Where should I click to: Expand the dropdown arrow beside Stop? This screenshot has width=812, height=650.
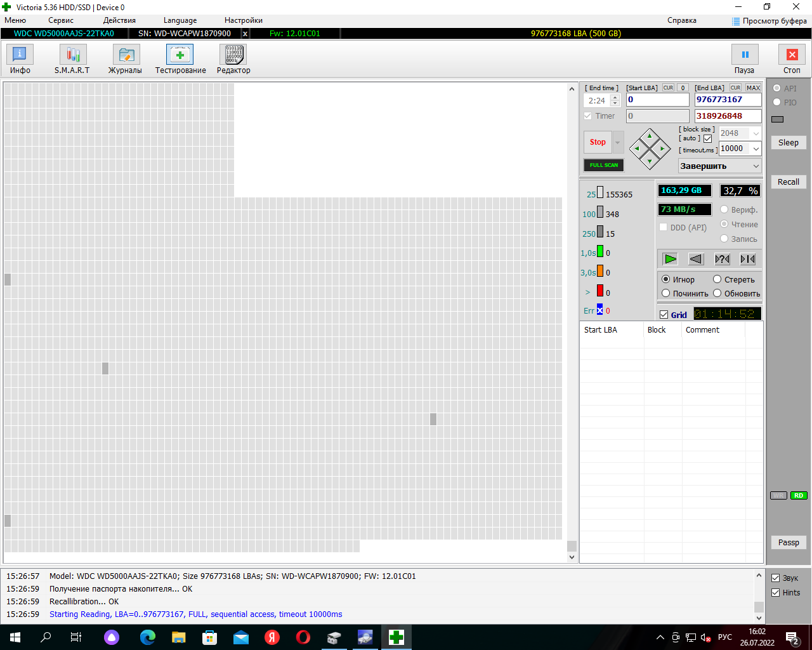[x=618, y=142]
